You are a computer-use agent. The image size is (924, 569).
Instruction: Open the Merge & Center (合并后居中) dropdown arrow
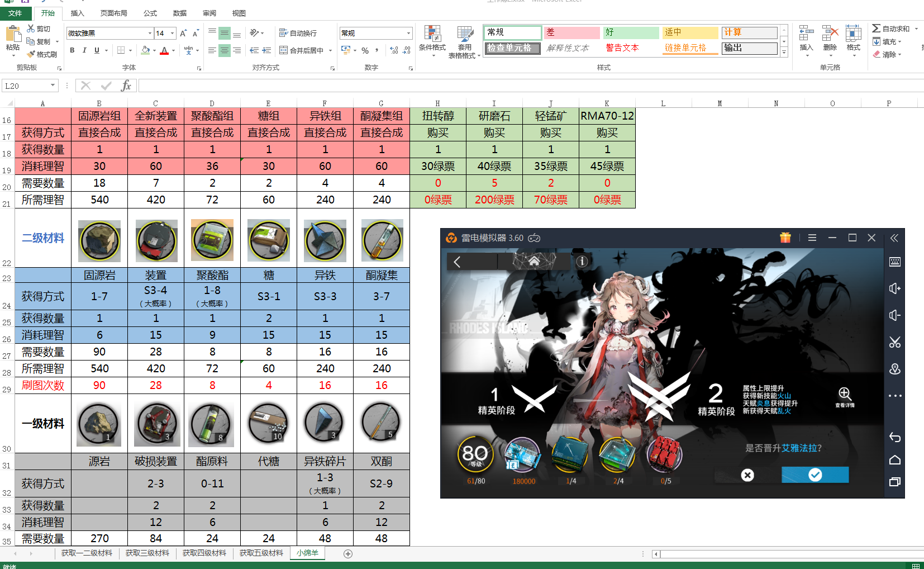pos(330,50)
